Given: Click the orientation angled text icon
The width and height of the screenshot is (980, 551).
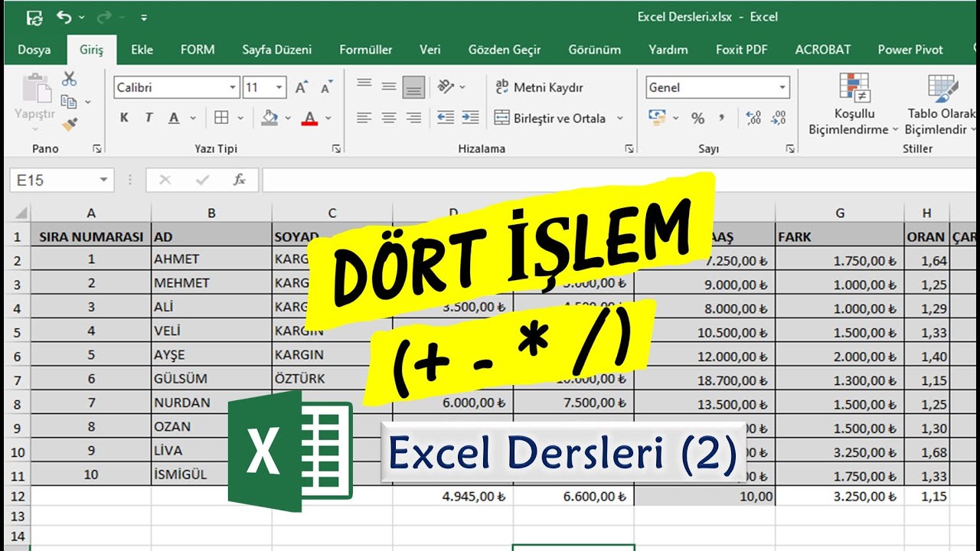Looking at the screenshot, I should coord(446,86).
